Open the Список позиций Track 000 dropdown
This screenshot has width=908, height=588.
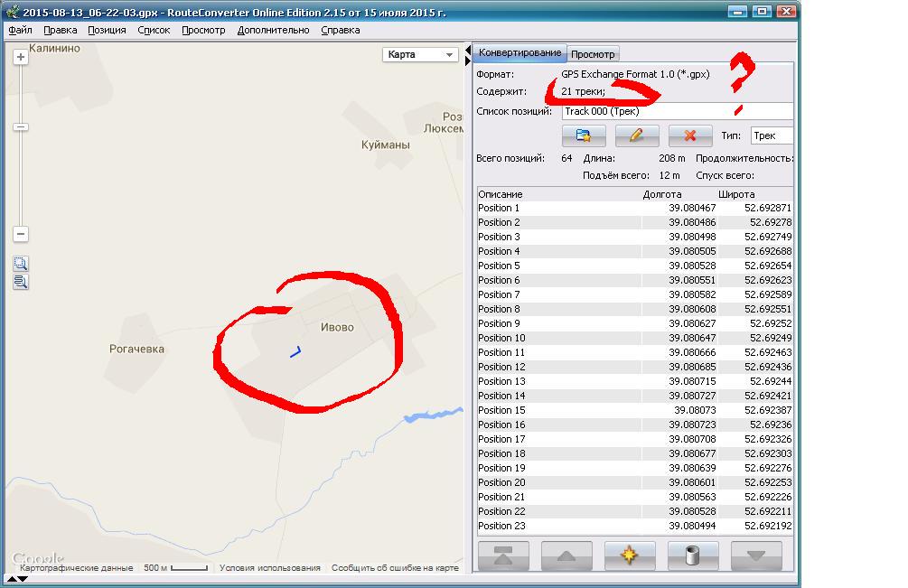(676, 111)
